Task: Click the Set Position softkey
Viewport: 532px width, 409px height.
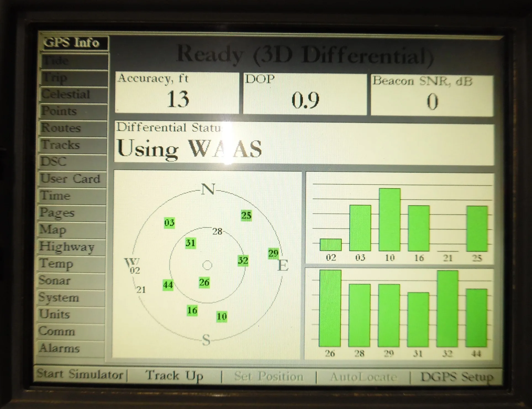Action: click(269, 377)
